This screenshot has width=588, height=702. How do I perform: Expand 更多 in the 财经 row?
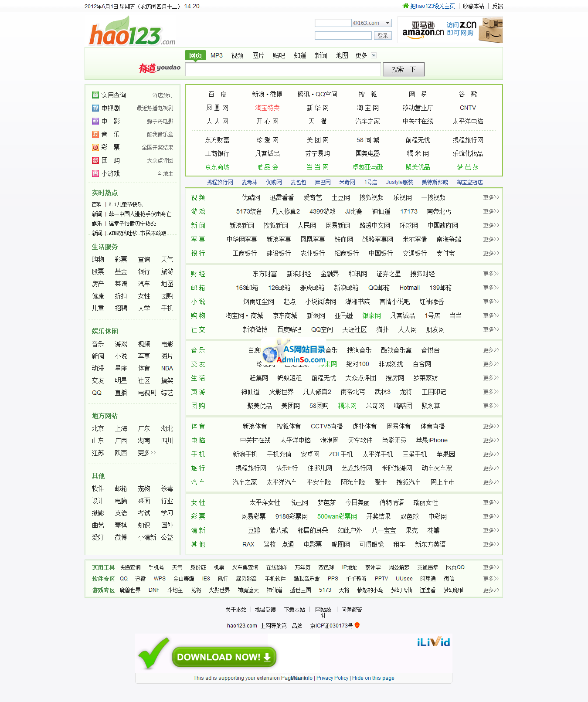491,274
